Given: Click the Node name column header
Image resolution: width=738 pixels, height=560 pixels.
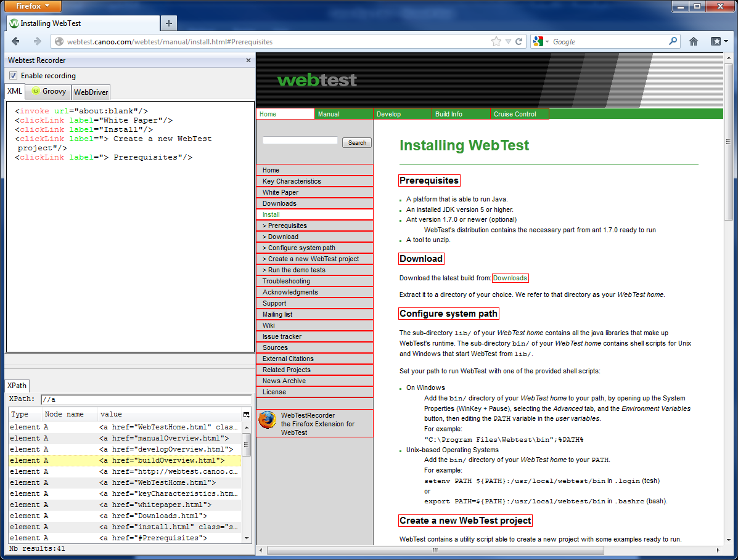Looking at the screenshot, I should click(x=69, y=414).
